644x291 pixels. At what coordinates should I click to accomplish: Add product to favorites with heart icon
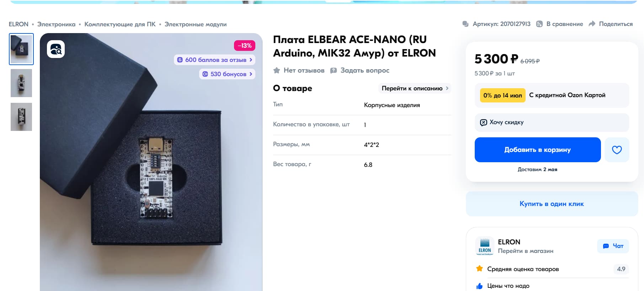click(617, 150)
